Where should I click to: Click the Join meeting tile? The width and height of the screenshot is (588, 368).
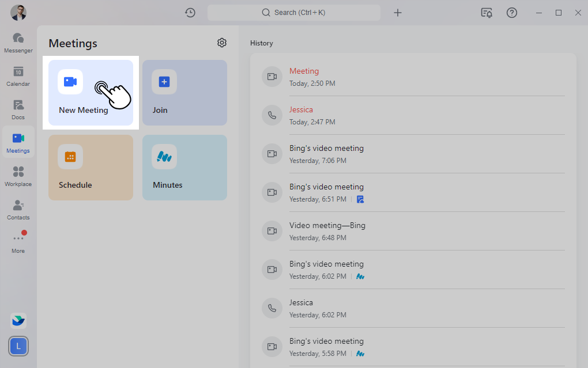click(x=184, y=93)
